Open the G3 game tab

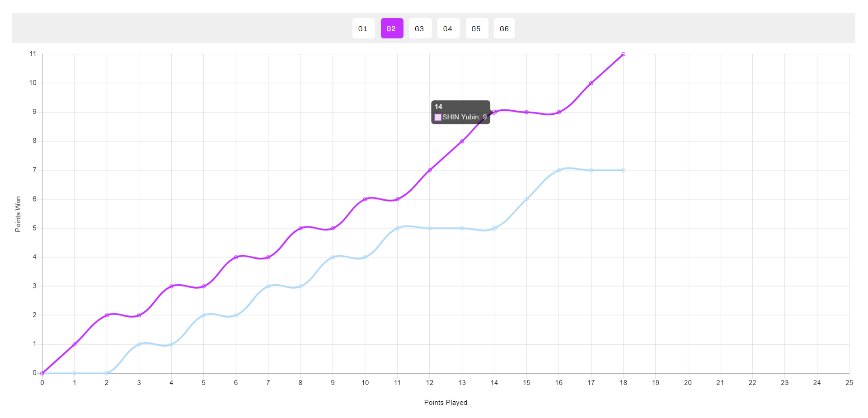420,28
